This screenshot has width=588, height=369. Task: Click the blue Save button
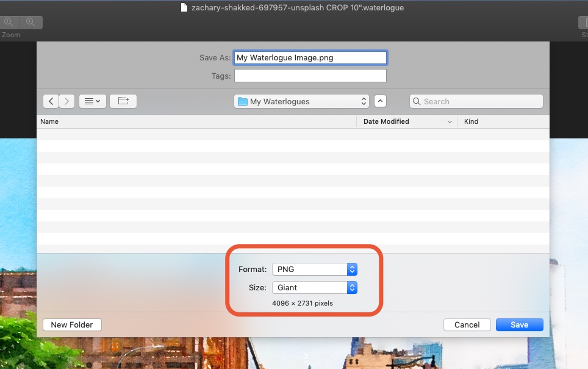(x=519, y=325)
